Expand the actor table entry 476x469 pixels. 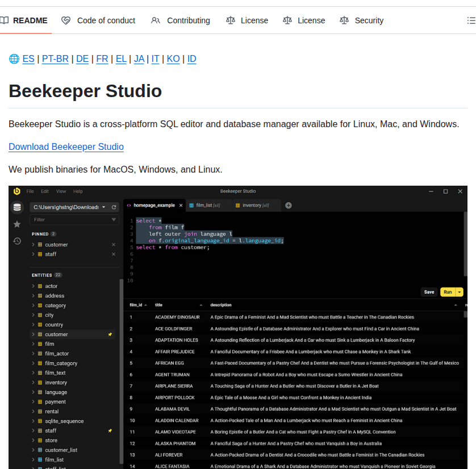tap(33, 286)
